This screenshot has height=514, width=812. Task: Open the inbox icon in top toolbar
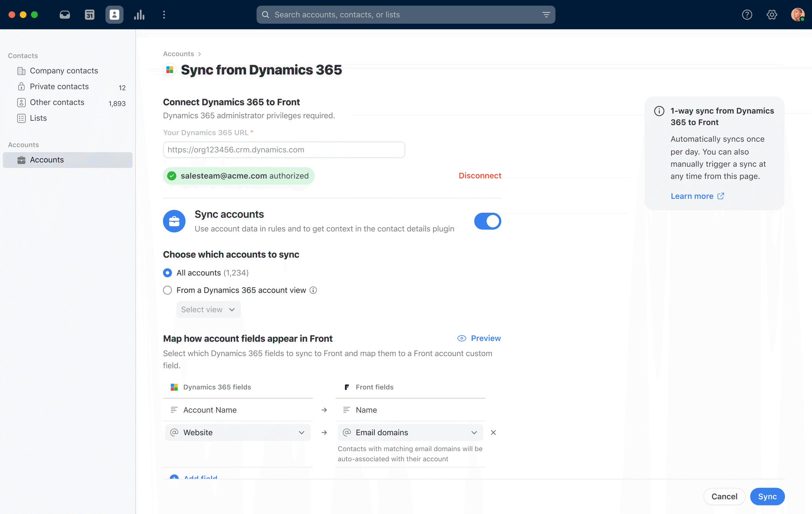click(x=64, y=15)
